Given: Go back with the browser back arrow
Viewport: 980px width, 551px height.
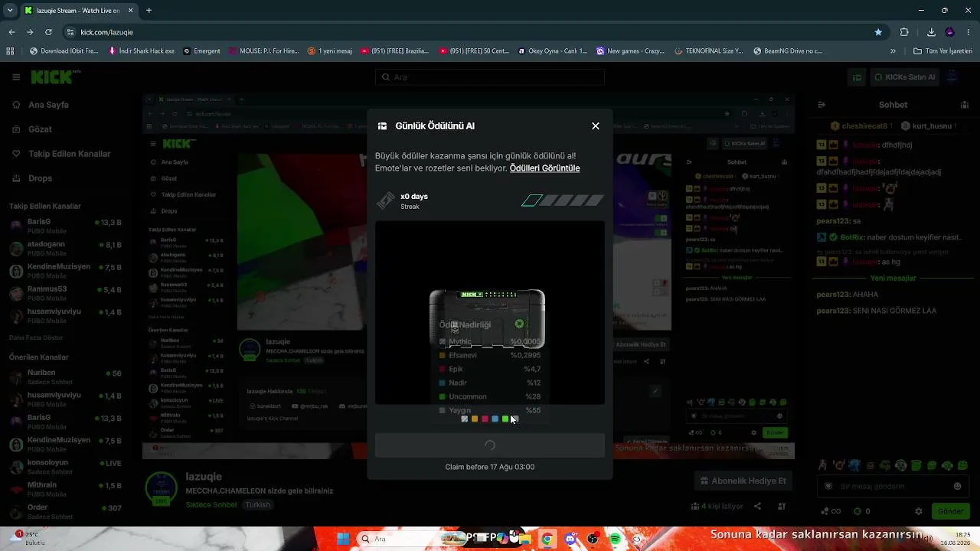Looking at the screenshot, I should [x=11, y=32].
